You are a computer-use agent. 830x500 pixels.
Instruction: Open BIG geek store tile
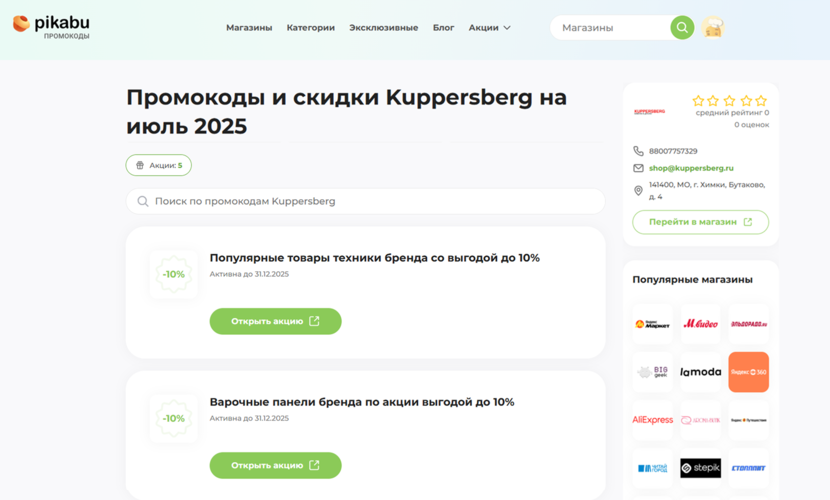pyautogui.click(x=653, y=372)
